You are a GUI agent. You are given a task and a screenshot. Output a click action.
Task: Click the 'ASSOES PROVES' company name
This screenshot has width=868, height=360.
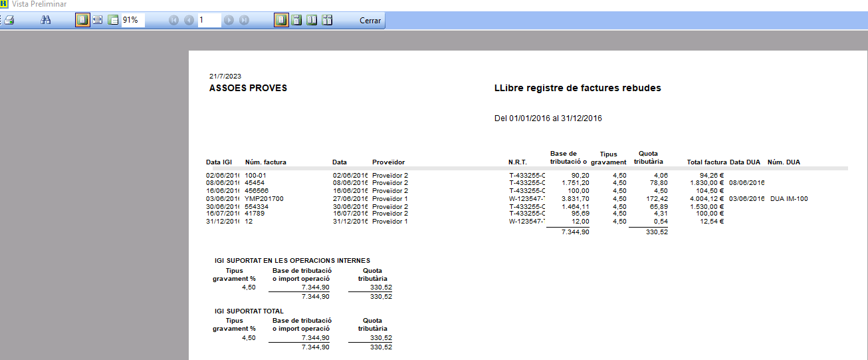pyautogui.click(x=248, y=88)
